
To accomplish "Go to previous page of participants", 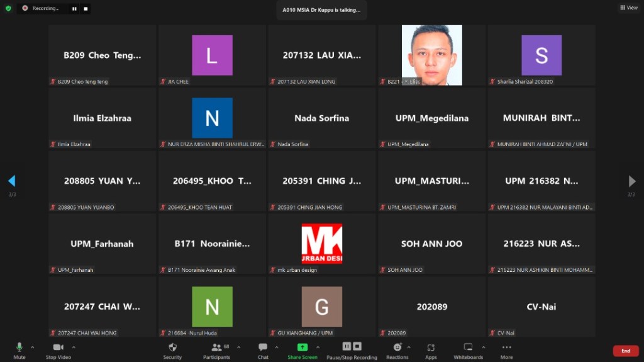I will pos(11,181).
